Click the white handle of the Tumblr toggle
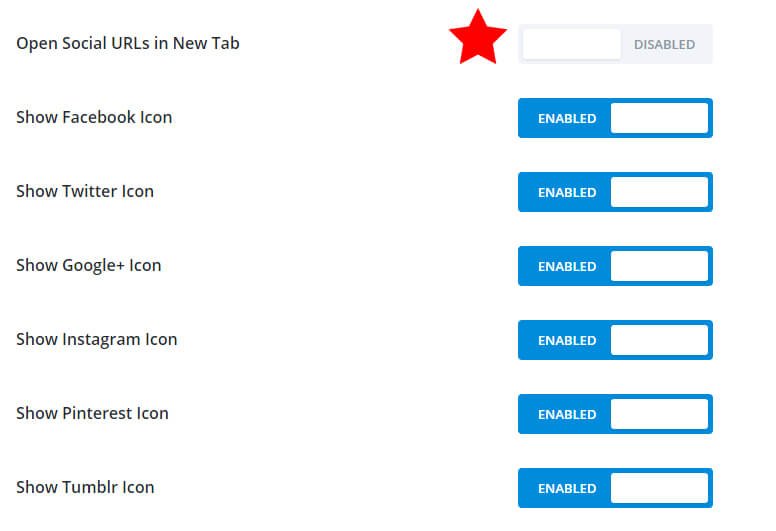The width and height of the screenshot is (776, 531). tap(659, 488)
